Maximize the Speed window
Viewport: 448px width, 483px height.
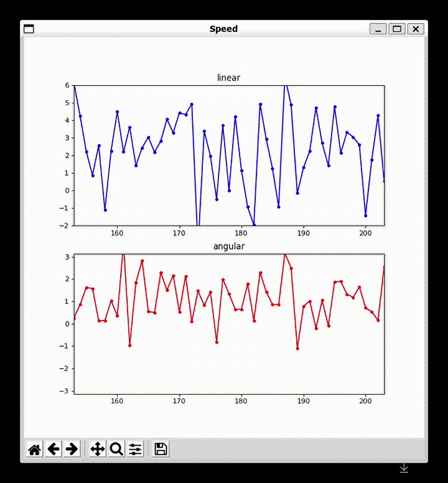(396, 29)
